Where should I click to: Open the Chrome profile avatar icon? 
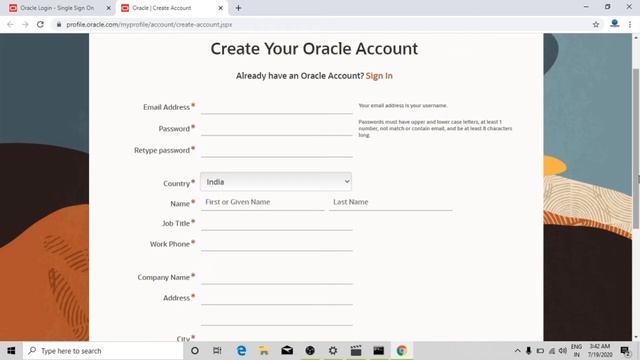pyautogui.click(x=614, y=24)
